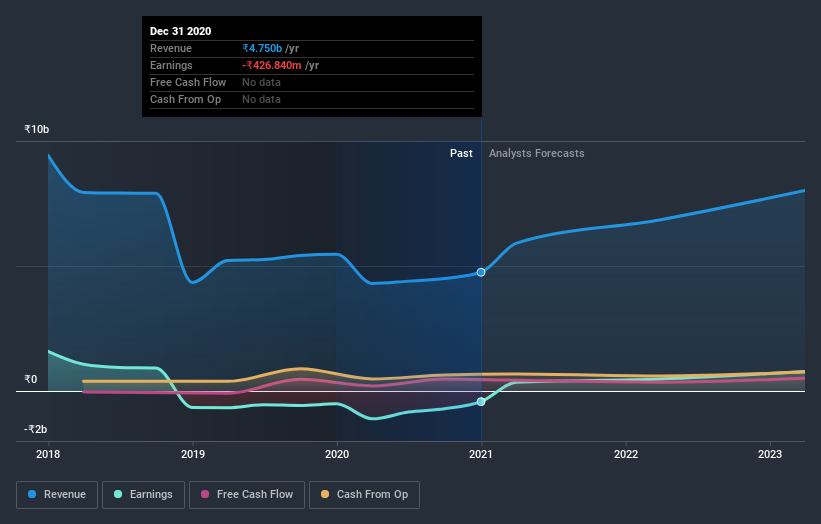Click the teal Earnings data point at 2021
This screenshot has width=821, height=524.
coord(481,402)
